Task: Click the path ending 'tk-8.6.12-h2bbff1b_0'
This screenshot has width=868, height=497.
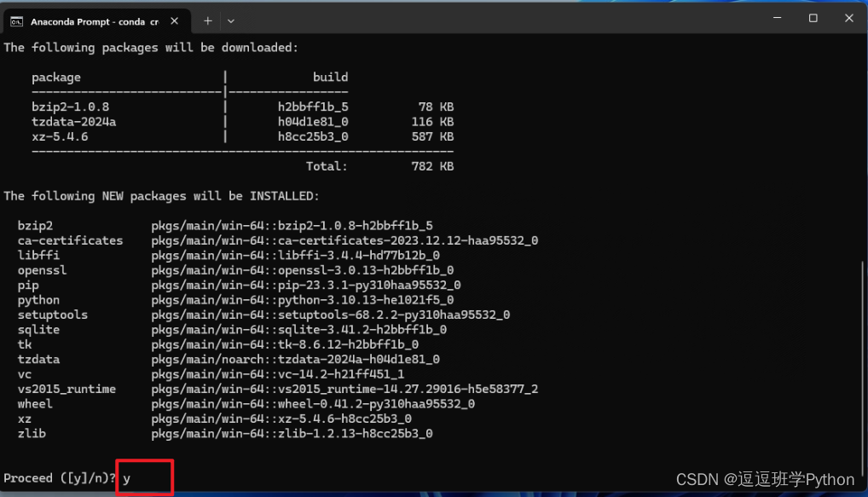Action: pyautogui.click(x=285, y=344)
